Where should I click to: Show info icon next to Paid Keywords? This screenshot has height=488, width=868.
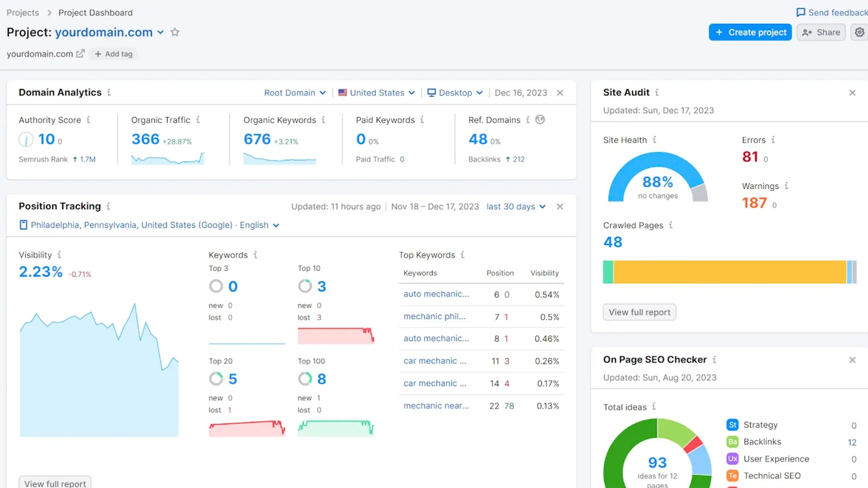click(x=422, y=120)
